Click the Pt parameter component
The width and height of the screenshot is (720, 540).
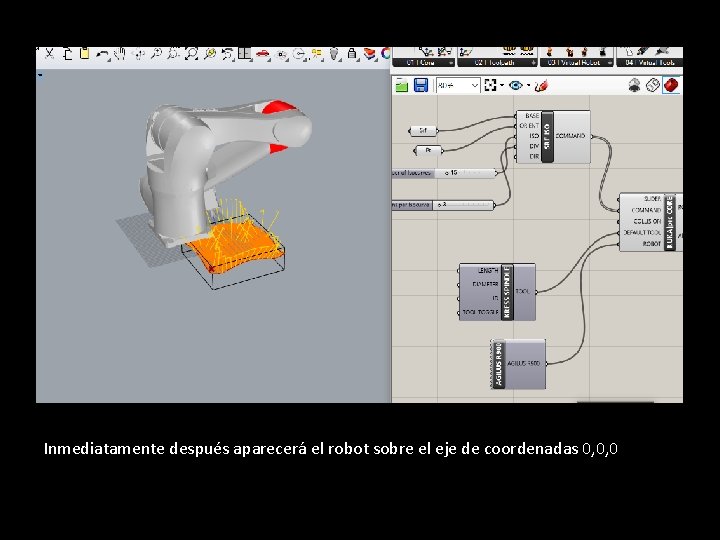[428, 150]
